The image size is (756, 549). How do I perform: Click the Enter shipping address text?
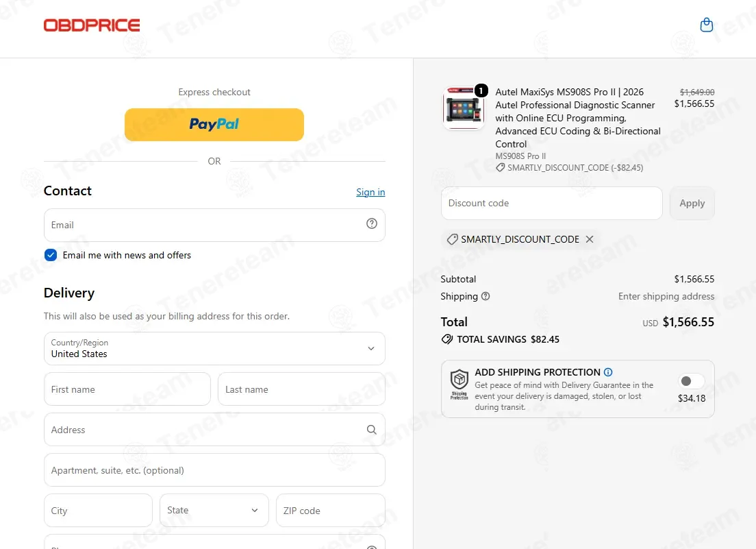click(666, 296)
